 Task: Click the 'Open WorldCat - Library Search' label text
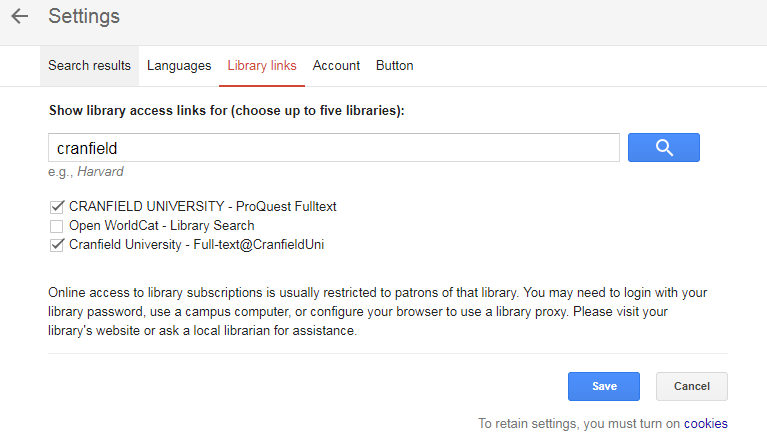(161, 226)
